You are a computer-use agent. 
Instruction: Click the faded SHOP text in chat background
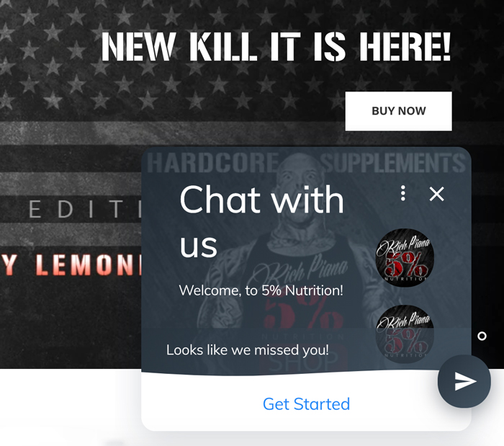[x=303, y=362]
